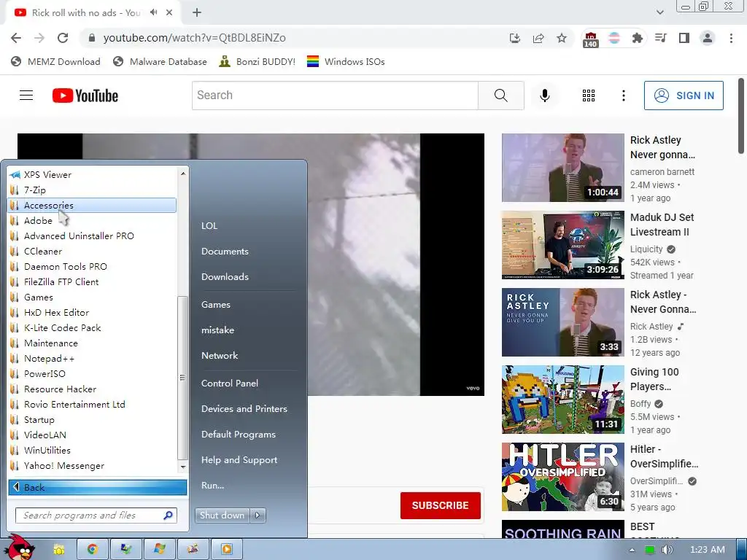This screenshot has width=747, height=560.
Task: Open the tab search dropdown chevron
Action: pyautogui.click(x=659, y=12)
